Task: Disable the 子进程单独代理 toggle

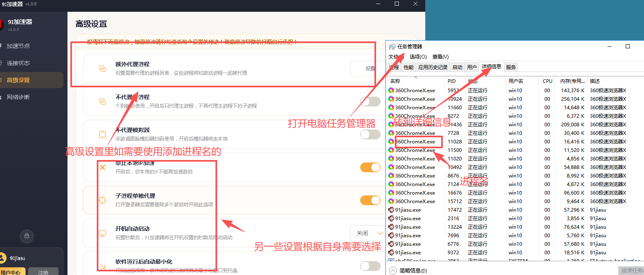Action: pos(370,200)
